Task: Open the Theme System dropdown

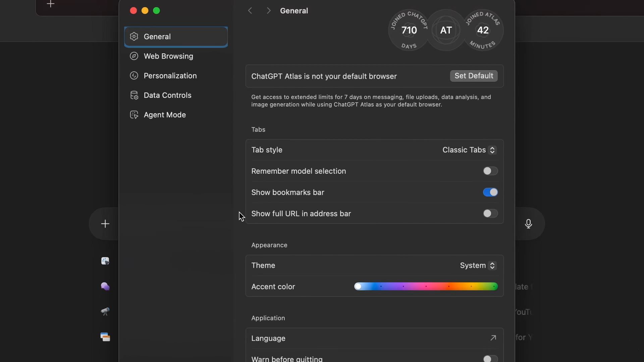Action: pos(478,265)
